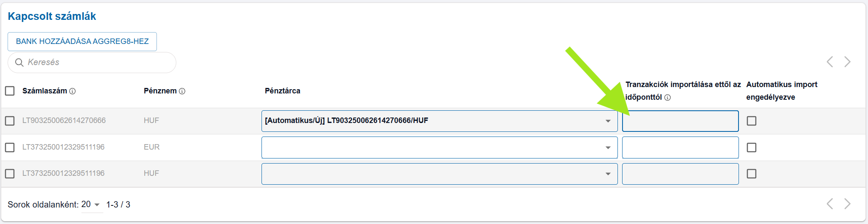This screenshot has width=868, height=224.
Task: Click import-from date field in first row
Action: tap(680, 121)
